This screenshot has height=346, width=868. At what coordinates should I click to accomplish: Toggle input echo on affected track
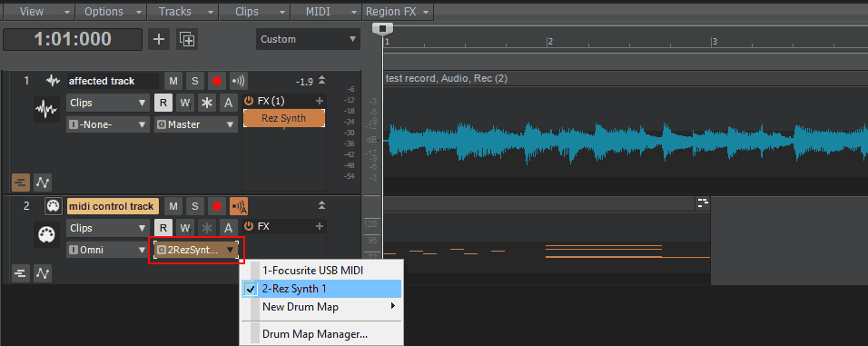coord(239,81)
